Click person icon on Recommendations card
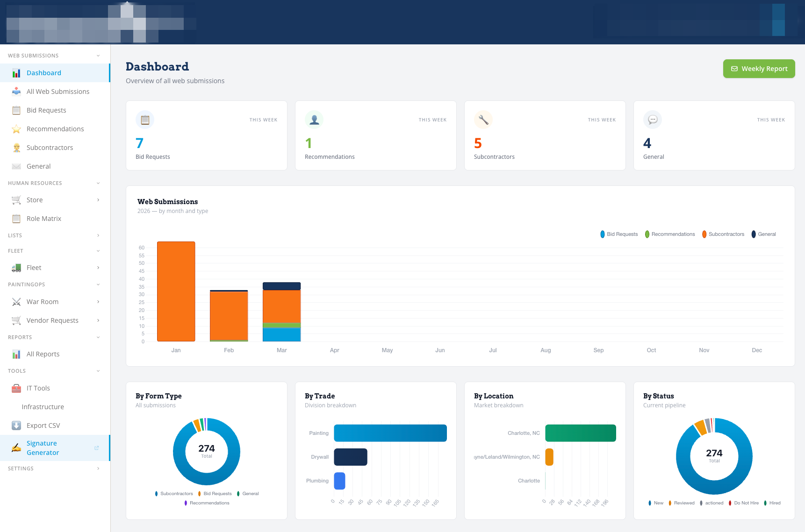This screenshot has width=805, height=532. tap(314, 120)
